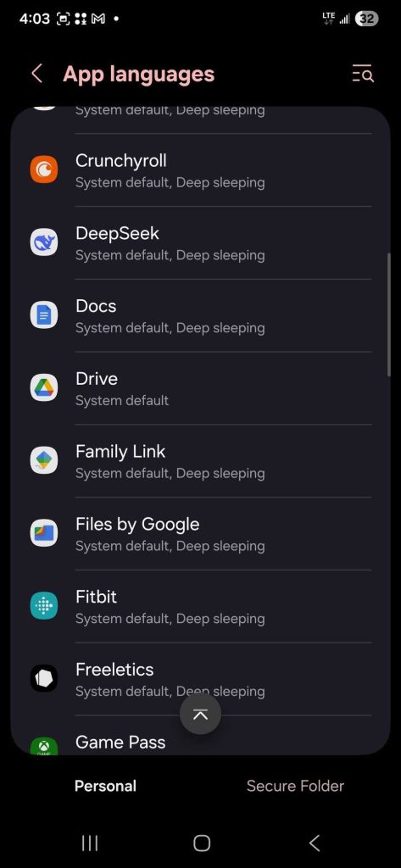The image size is (401, 868).
Task: Open recent apps from navigation bar
Action: 90,843
